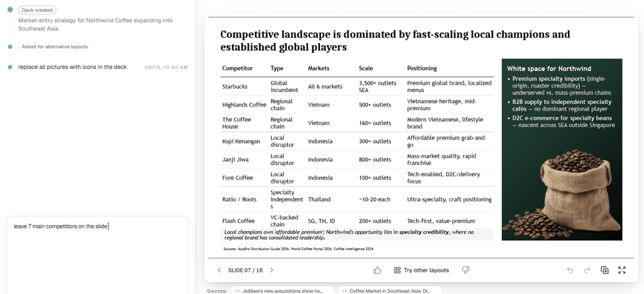Select 'replace all pictures with icons' history entry
Image resolution: width=644 pixels, height=294 pixels.
[73, 67]
